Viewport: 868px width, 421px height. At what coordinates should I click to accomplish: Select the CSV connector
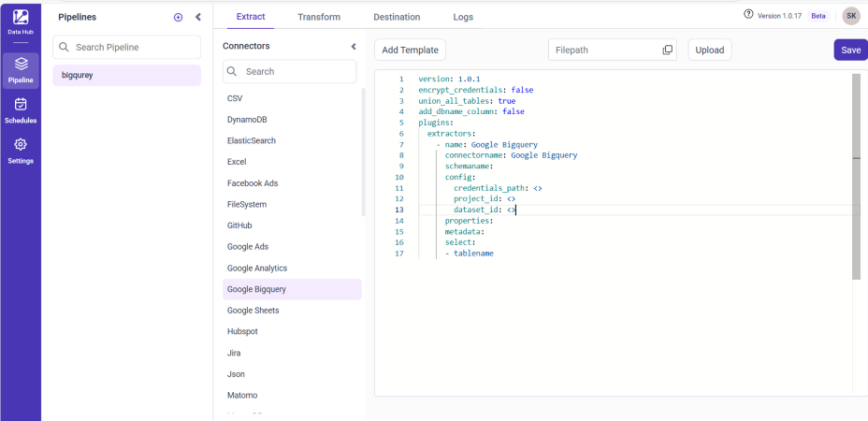[292, 98]
